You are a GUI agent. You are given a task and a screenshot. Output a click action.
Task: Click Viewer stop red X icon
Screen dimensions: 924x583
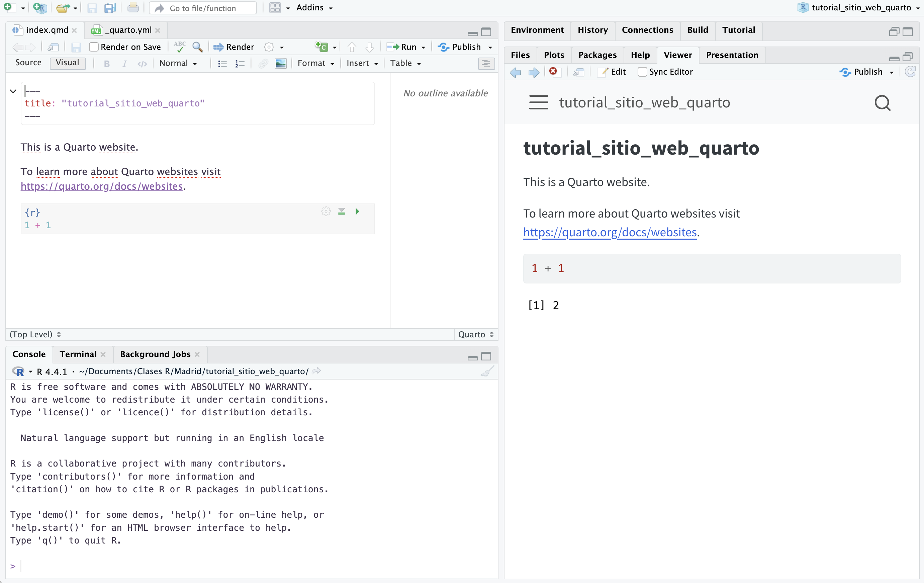coord(553,71)
